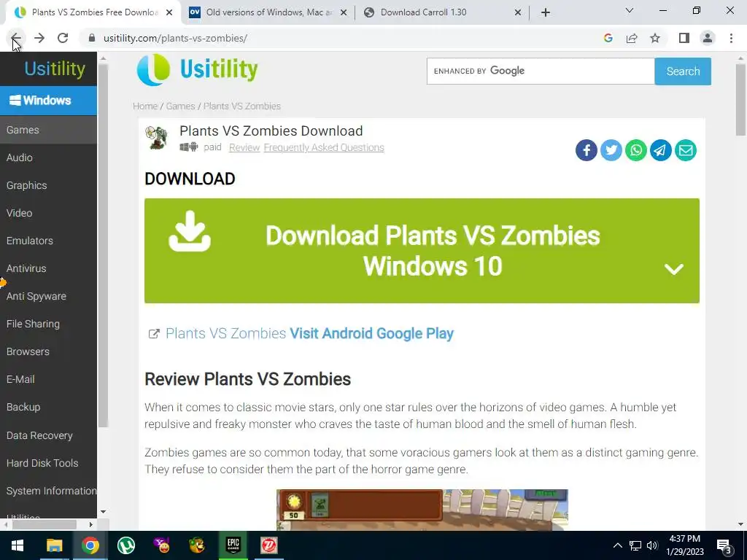
Task: Click the Chrome taskbar icon
Action: [90, 545]
